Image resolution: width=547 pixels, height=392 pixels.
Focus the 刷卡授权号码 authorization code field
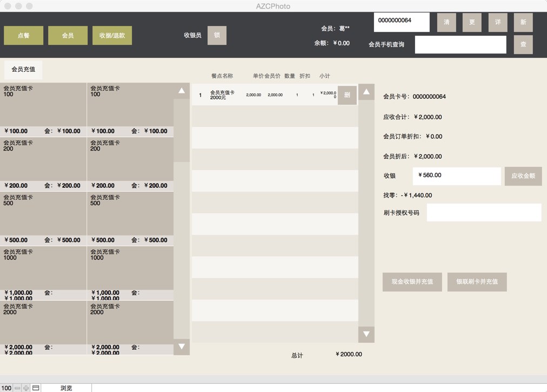click(x=484, y=213)
